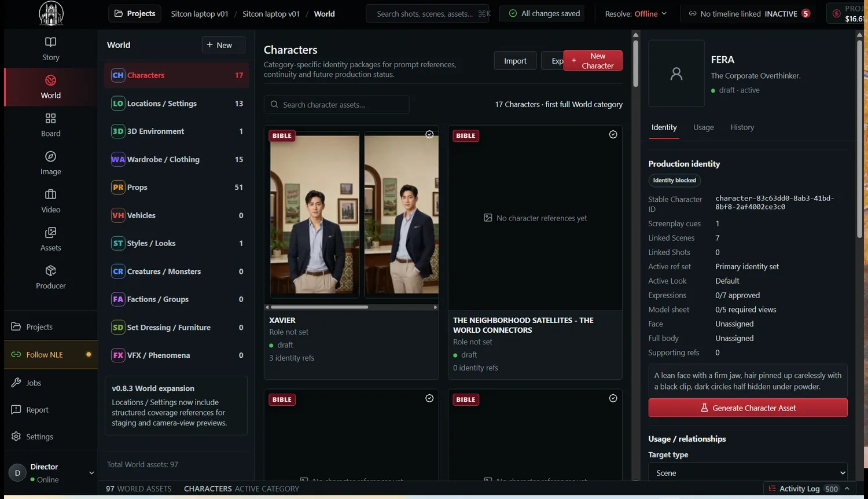Image resolution: width=868 pixels, height=499 pixels.
Task: Click the timeline link icon
Action: (x=693, y=14)
